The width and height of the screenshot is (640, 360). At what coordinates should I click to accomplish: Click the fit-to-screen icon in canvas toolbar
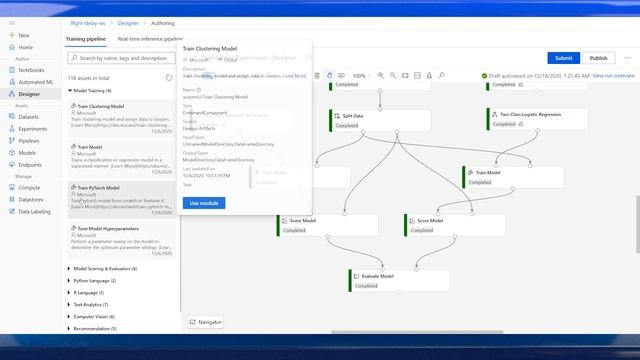click(405, 76)
